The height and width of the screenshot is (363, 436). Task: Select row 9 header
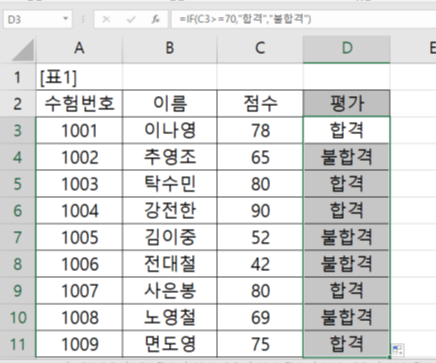18,290
